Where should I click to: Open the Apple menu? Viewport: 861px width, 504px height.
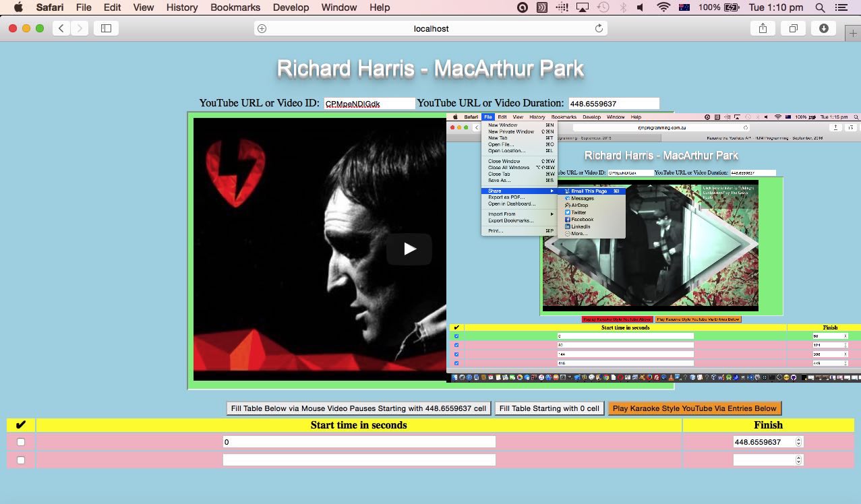click(18, 7)
